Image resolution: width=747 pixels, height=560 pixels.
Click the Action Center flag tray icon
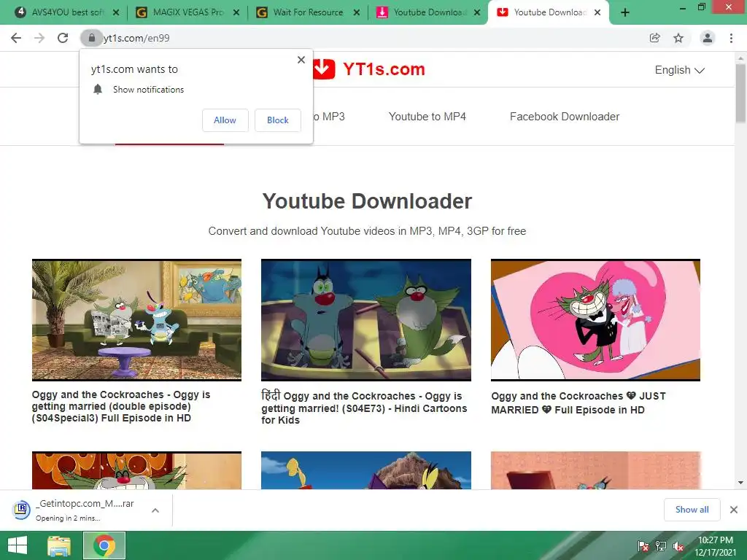click(x=643, y=546)
